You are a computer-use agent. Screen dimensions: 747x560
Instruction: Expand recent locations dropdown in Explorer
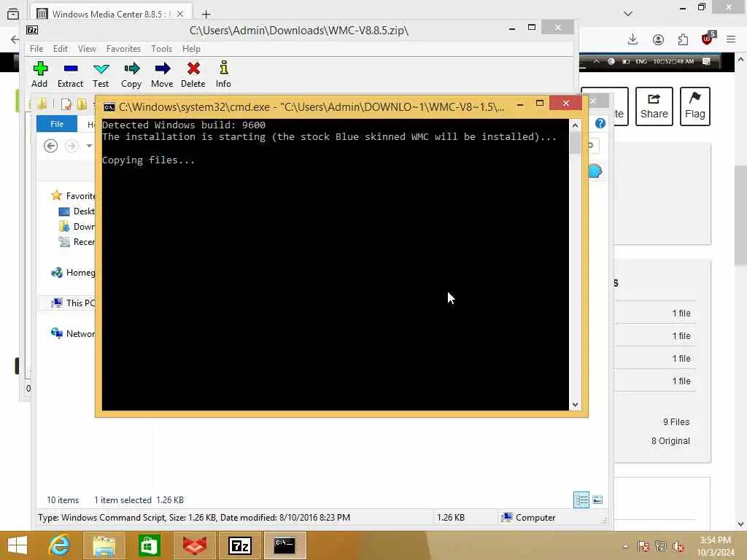pyautogui.click(x=89, y=146)
